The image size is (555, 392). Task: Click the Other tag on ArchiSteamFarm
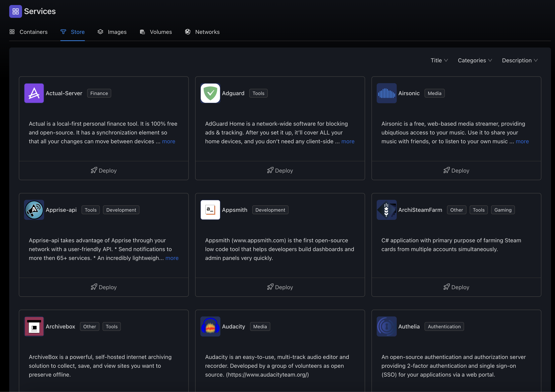(x=457, y=210)
